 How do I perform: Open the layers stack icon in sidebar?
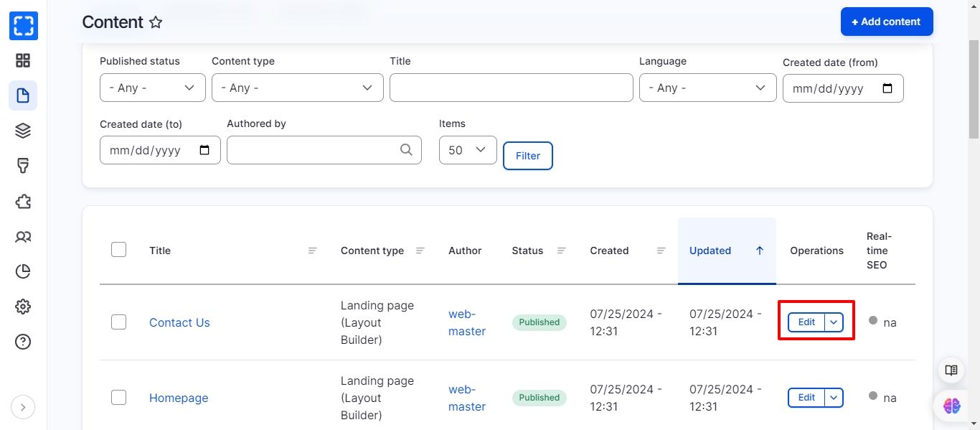click(x=23, y=131)
